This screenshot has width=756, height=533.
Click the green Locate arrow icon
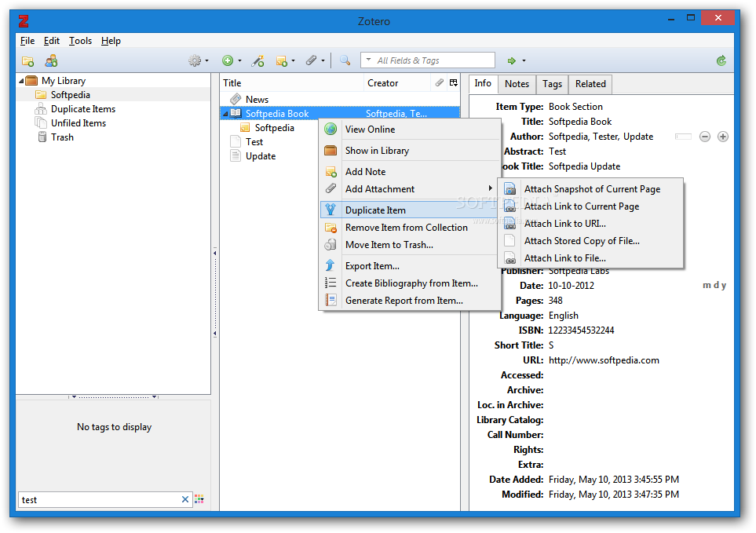(x=512, y=60)
